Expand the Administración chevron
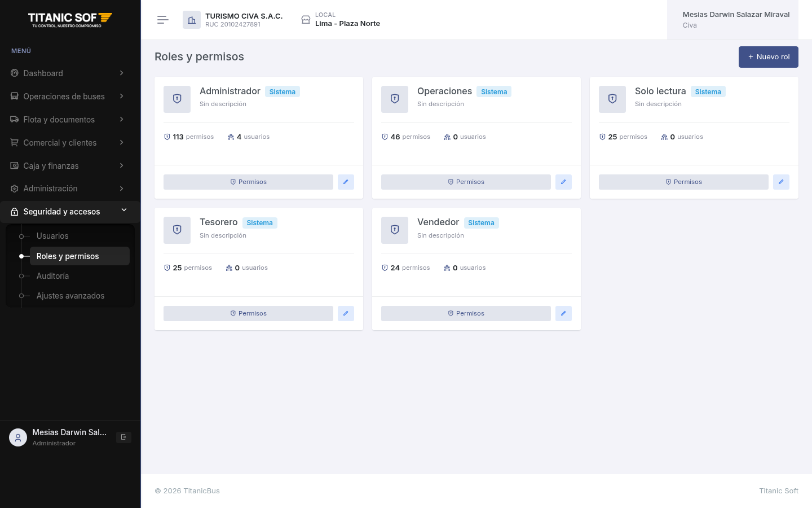Screen dimensions: 812x508 click(121, 189)
